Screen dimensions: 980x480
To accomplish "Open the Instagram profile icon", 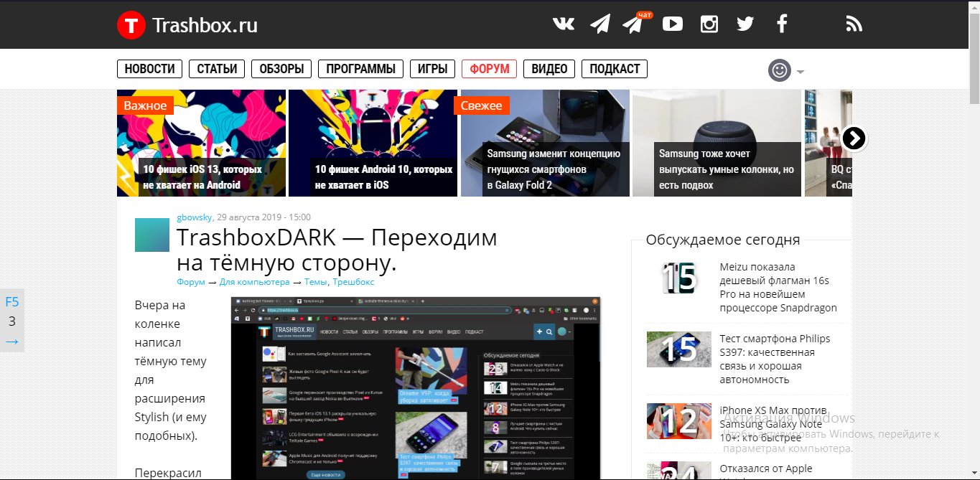I will (709, 24).
